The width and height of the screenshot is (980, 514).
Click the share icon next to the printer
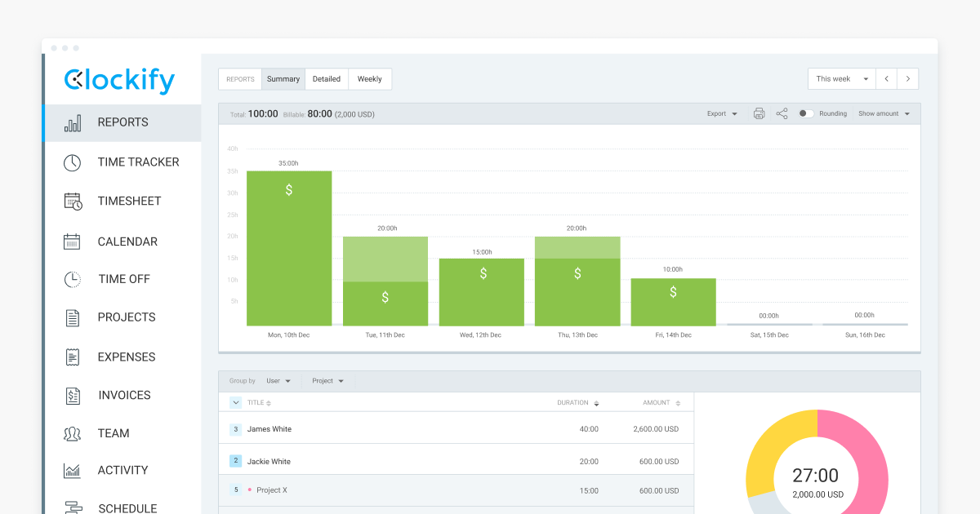click(x=782, y=113)
